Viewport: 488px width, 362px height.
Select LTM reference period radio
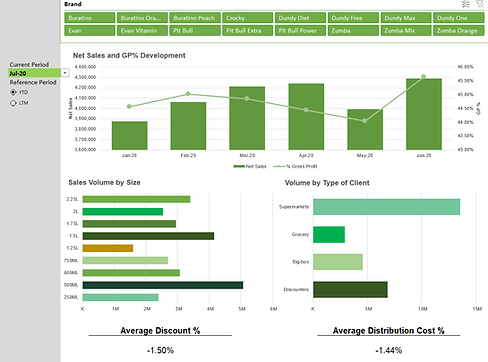point(13,103)
